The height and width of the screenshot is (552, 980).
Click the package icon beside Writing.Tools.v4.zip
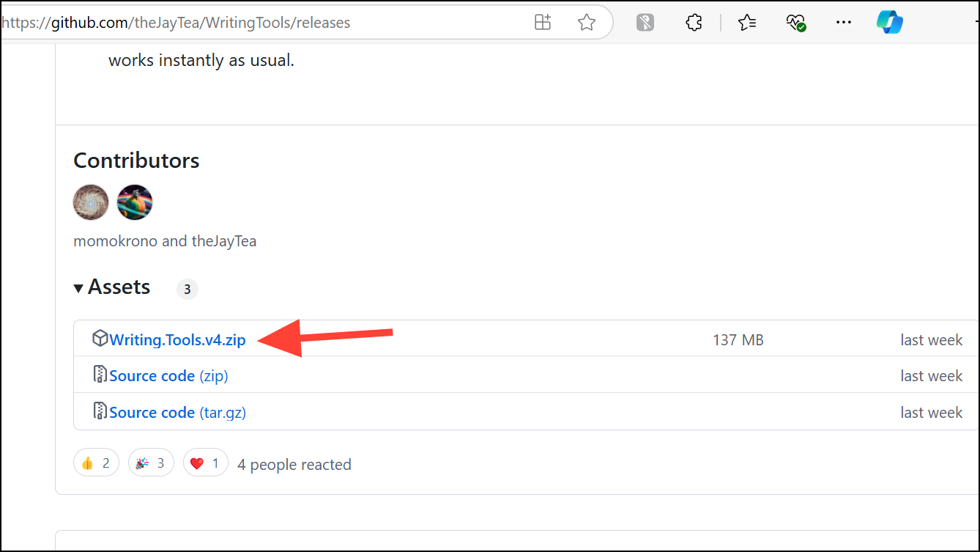click(100, 339)
